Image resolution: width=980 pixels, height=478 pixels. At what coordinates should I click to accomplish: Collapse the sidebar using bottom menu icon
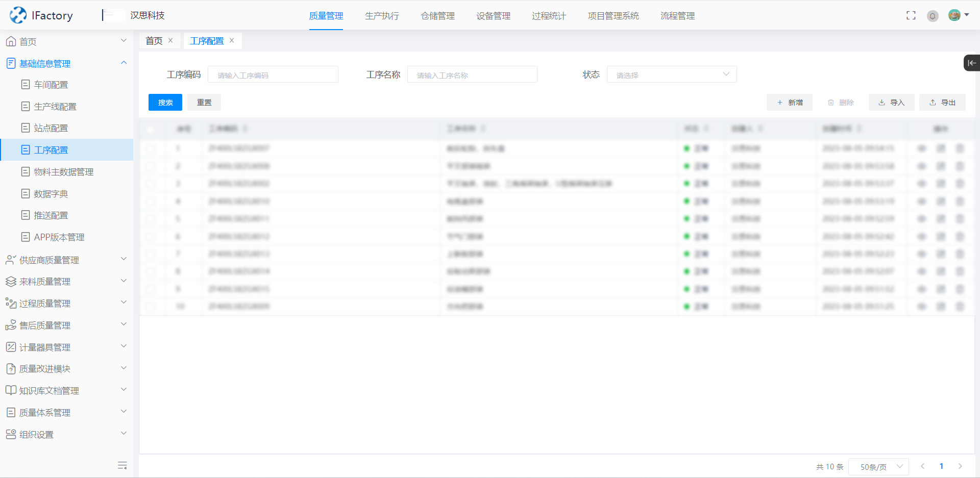122,465
